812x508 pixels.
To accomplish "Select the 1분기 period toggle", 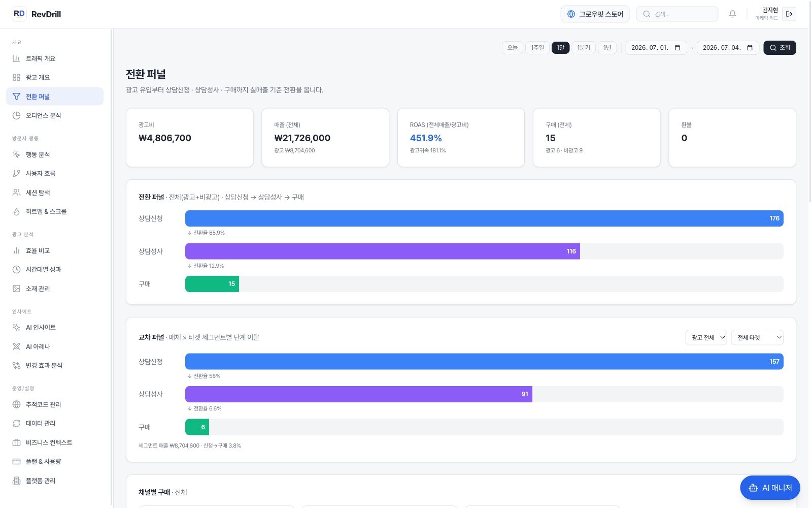I will (x=584, y=48).
